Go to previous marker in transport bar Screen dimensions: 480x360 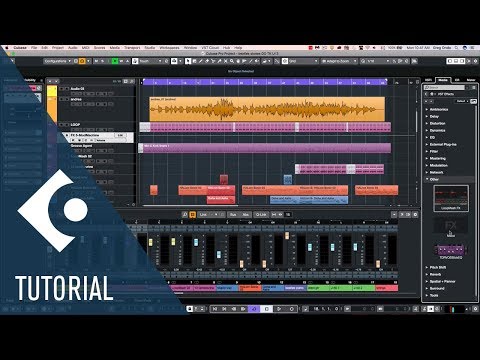click(x=215, y=309)
